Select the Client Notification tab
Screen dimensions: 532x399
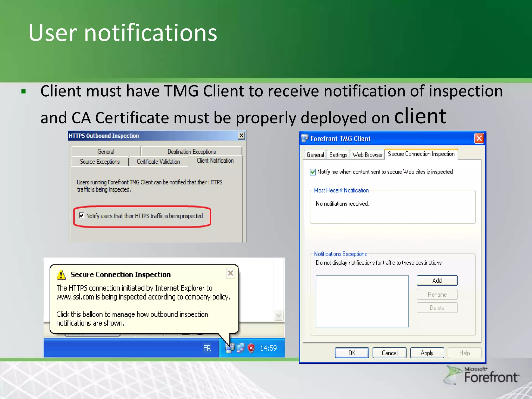point(215,161)
